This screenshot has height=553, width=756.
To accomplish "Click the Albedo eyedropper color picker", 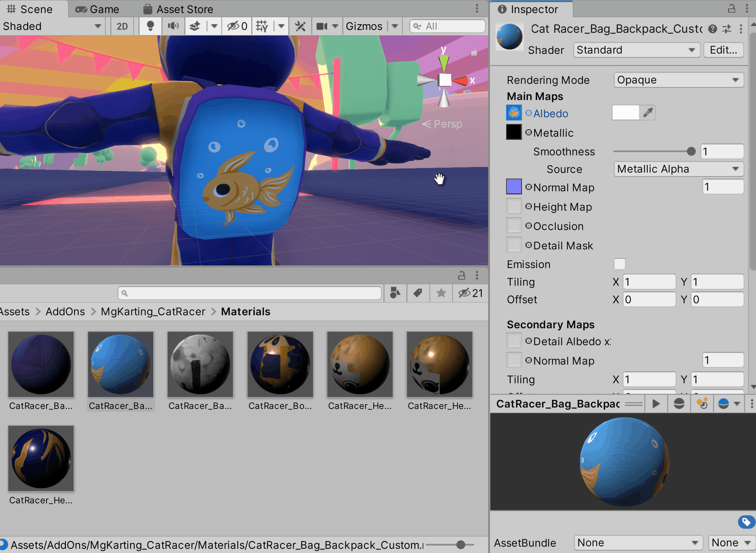I will pos(648,113).
